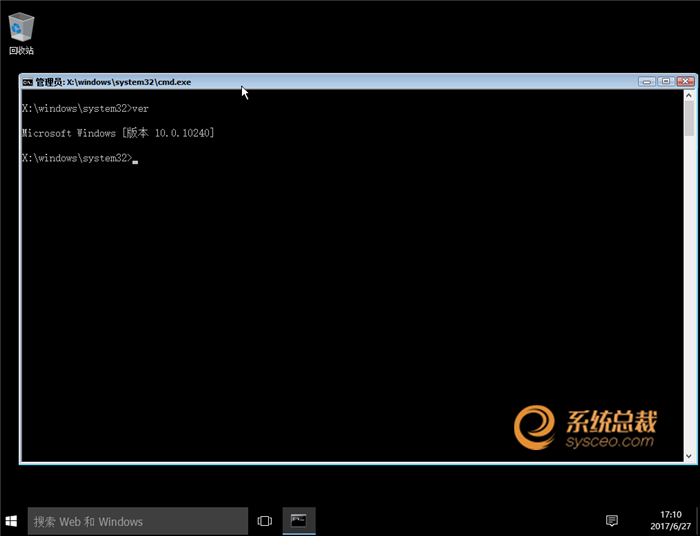
Task: Minimize the command prompt window
Action: [x=647, y=82]
